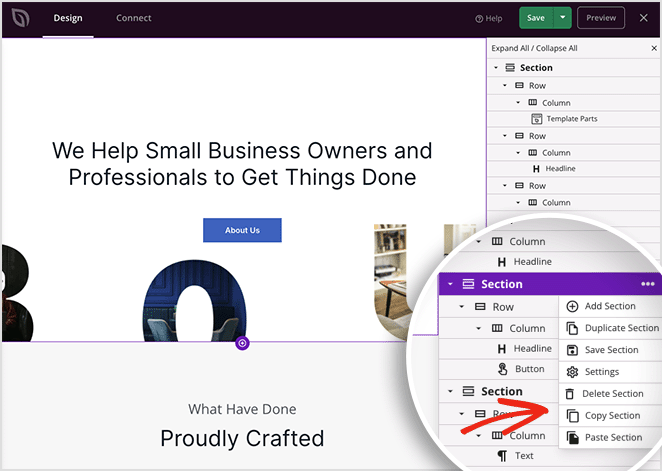Image resolution: width=662 pixels, height=471 pixels.
Task: Click the Settings gear icon in the menu
Action: pos(572,372)
